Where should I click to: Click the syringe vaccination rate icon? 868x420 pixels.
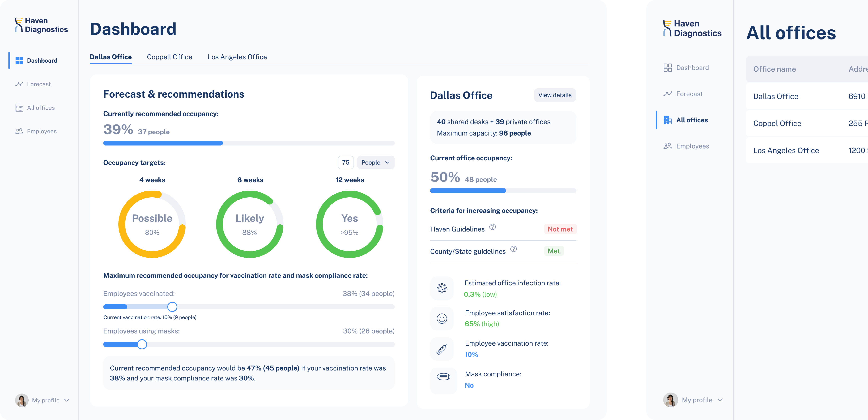click(442, 349)
